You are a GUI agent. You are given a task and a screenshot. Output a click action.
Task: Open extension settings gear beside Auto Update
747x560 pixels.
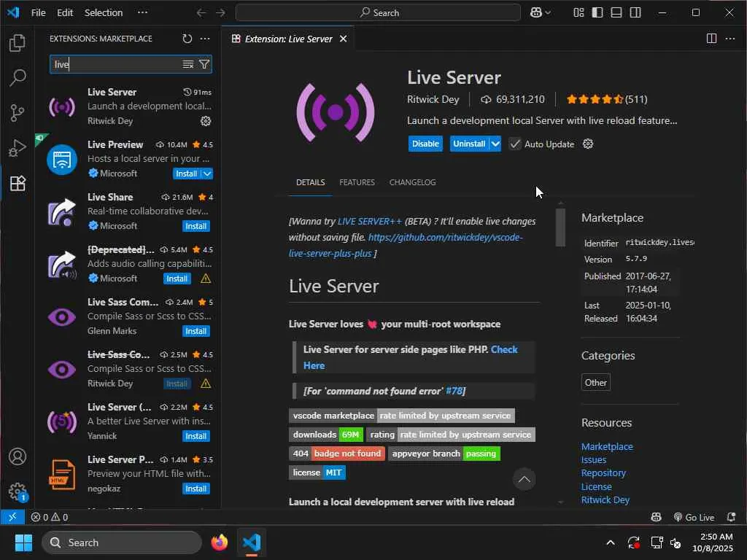tap(588, 144)
